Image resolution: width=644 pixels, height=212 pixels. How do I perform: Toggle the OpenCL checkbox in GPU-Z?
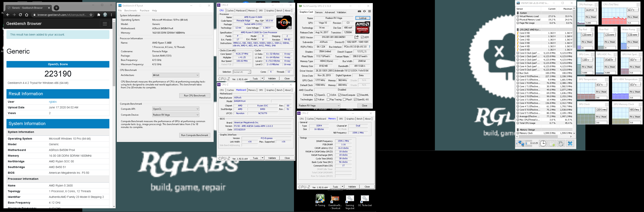tap(316, 95)
